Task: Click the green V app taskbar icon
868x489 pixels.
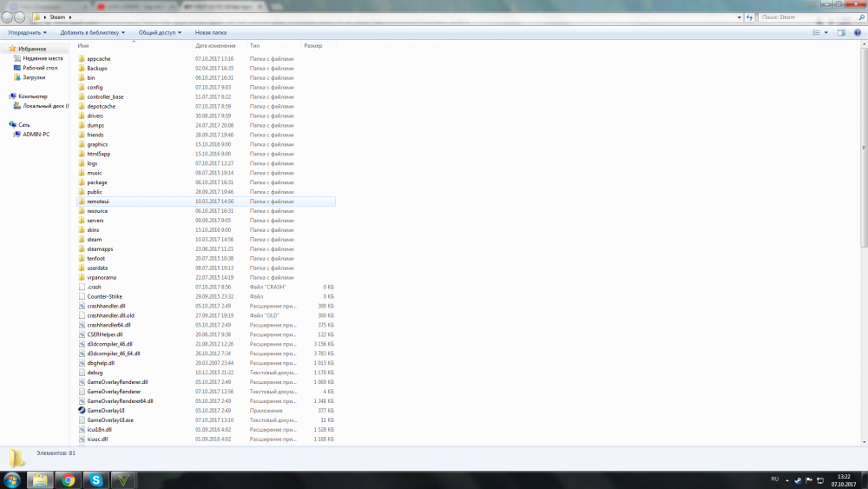Action: click(123, 480)
